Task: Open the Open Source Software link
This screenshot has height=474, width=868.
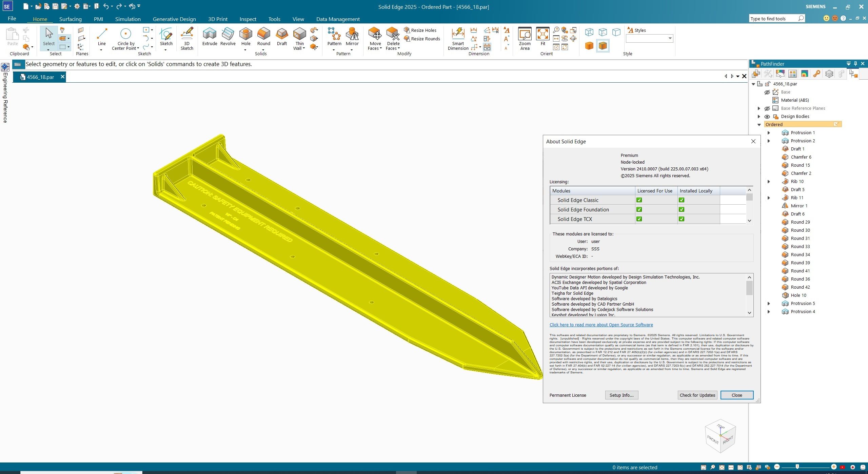Action: click(x=601, y=325)
